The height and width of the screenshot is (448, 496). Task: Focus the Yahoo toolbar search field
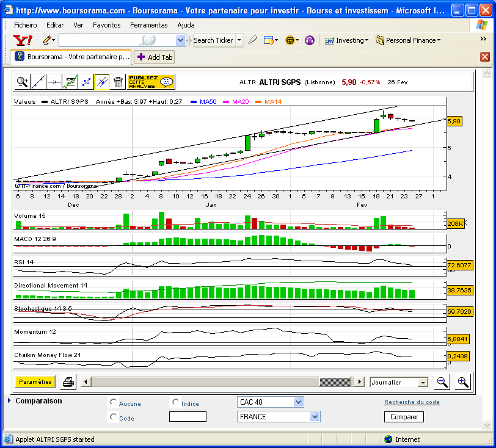(x=117, y=40)
